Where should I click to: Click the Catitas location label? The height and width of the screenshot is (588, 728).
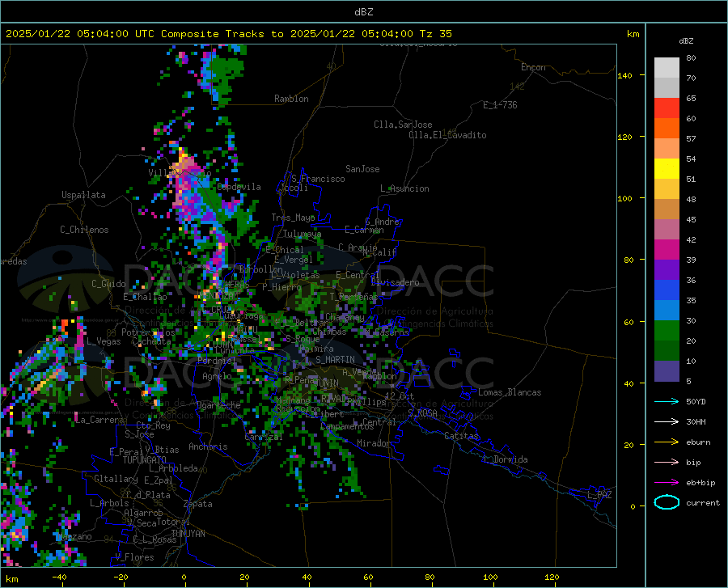461,436
